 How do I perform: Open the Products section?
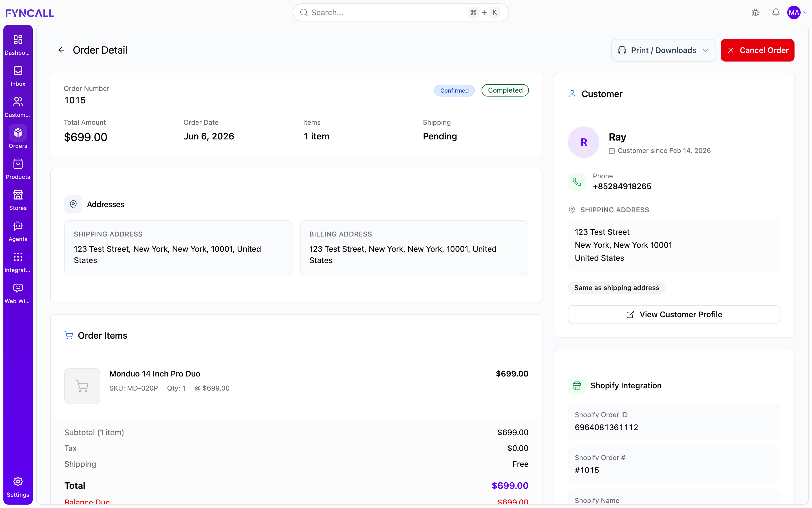point(18,169)
